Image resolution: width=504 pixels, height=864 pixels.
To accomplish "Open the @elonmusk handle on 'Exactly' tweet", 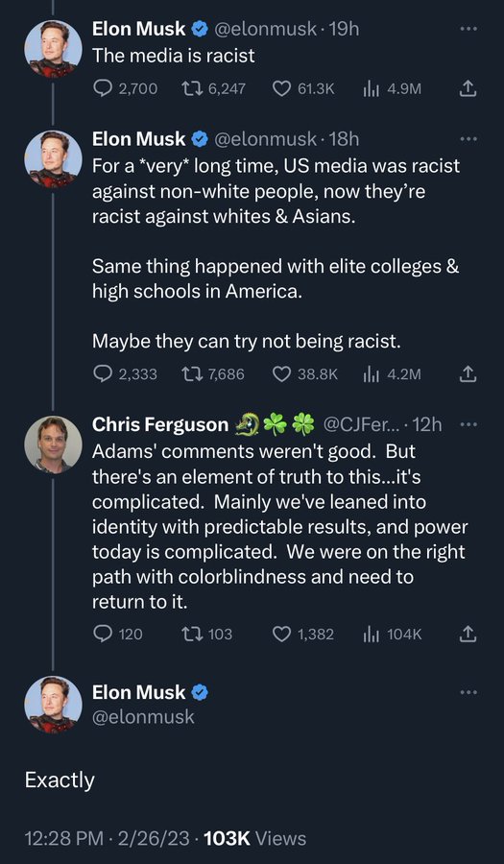I will pos(143,716).
